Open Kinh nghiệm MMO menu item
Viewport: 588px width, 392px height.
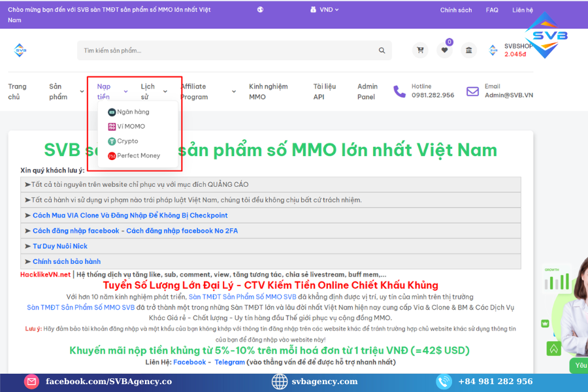click(269, 91)
